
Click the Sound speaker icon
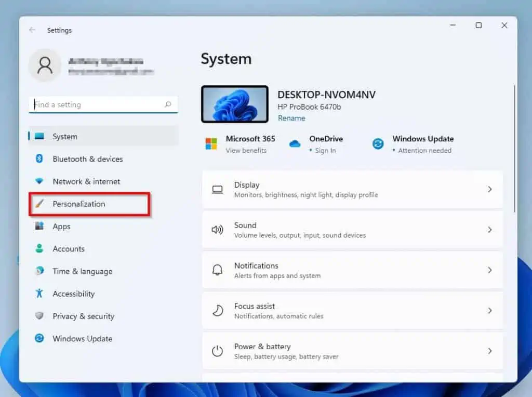point(218,230)
